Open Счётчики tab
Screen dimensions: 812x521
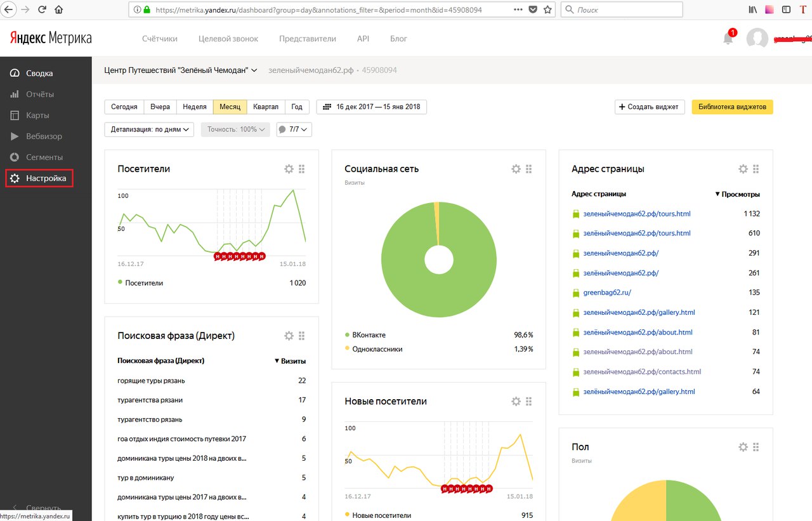click(160, 39)
